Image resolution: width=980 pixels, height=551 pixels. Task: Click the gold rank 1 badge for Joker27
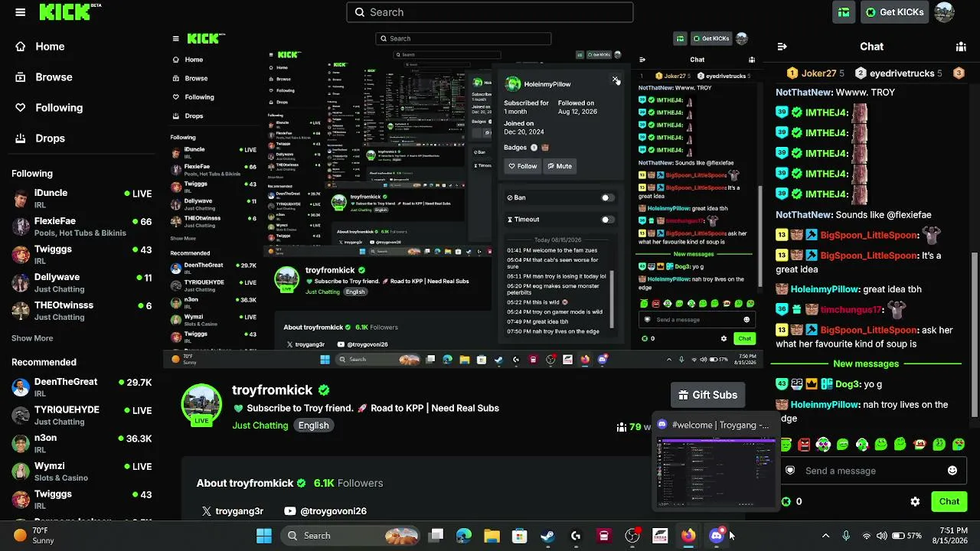pos(793,73)
